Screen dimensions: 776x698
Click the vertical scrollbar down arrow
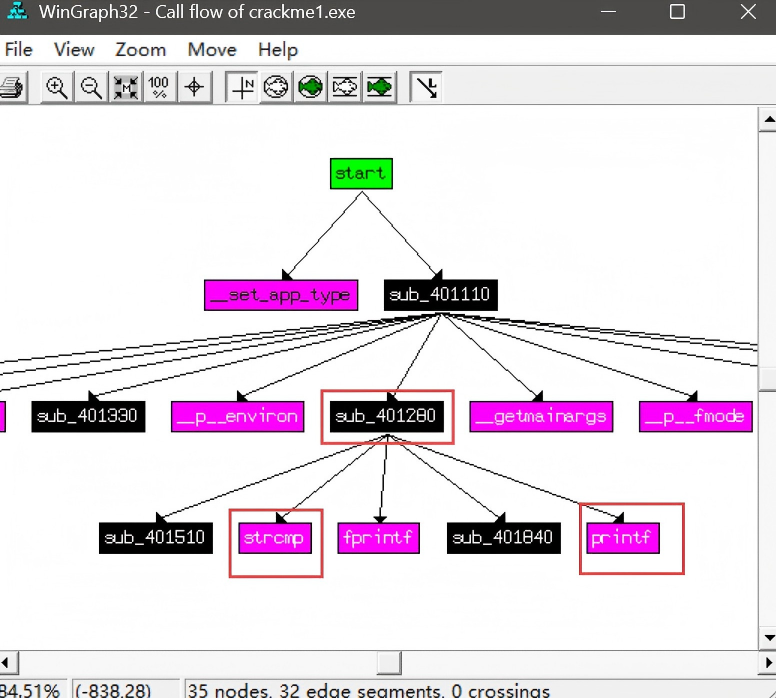[x=768, y=638]
